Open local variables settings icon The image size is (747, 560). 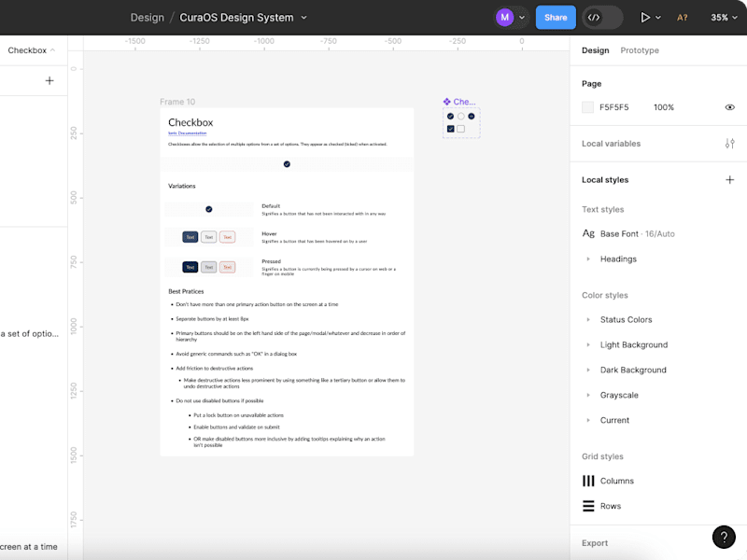pos(729,144)
